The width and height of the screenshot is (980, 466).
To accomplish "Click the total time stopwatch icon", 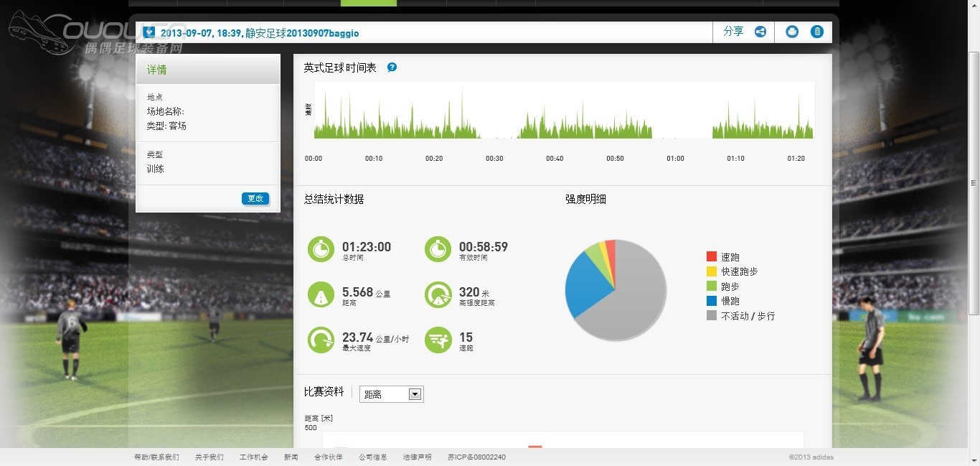I will click(321, 249).
